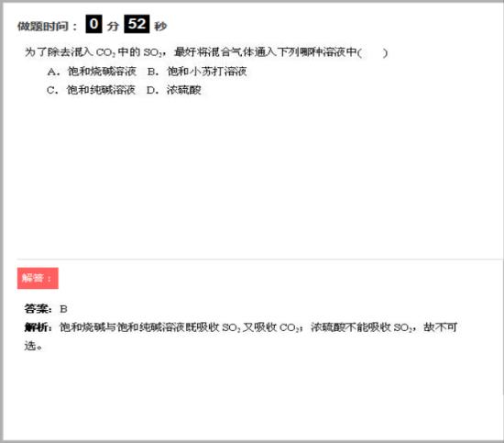Click the empty answer parentheses in question
504x443 pixels.
tap(373, 52)
